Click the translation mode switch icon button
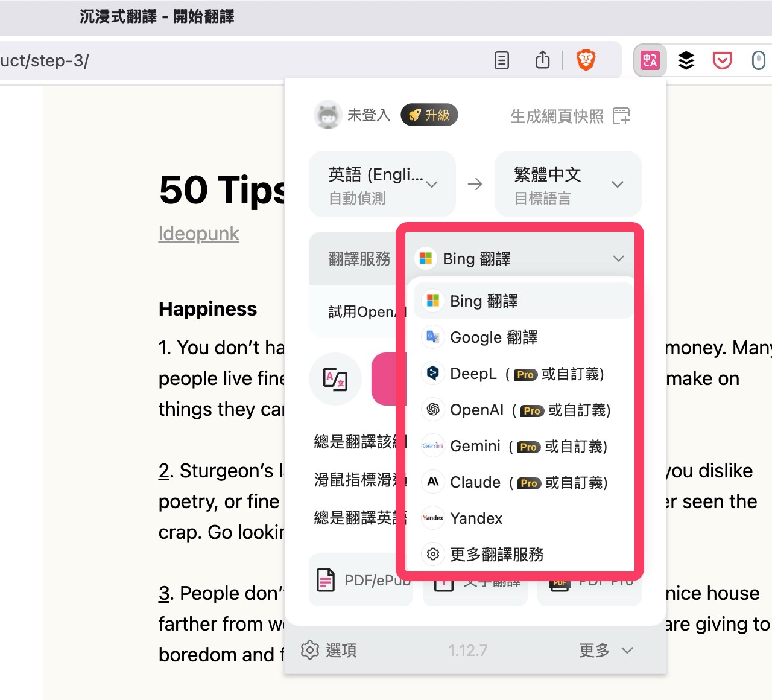The image size is (772, 700). pos(335,379)
